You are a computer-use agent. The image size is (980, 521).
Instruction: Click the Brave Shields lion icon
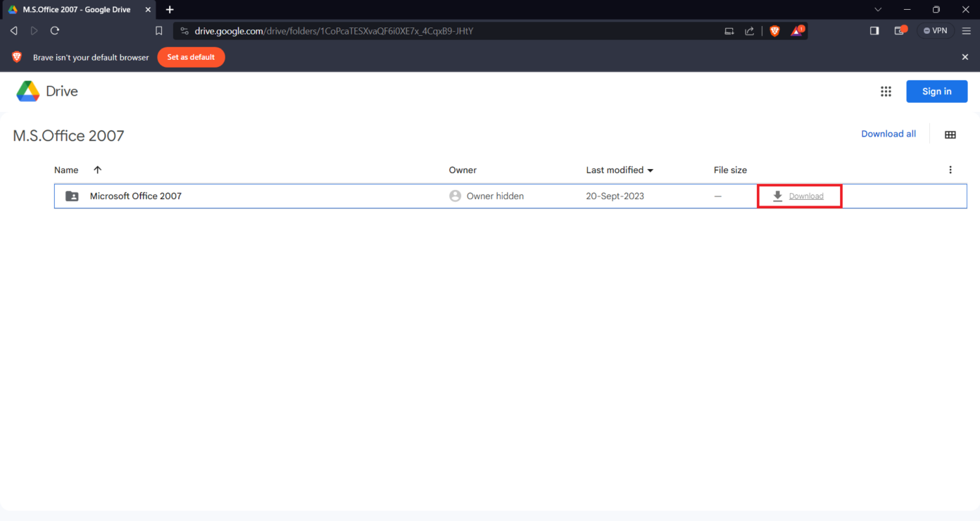click(774, 31)
